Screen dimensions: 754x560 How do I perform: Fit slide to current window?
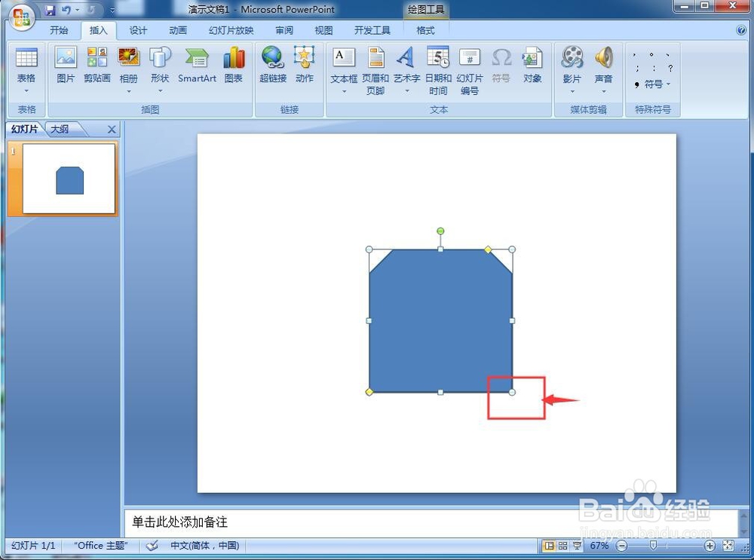pyautogui.click(x=728, y=546)
